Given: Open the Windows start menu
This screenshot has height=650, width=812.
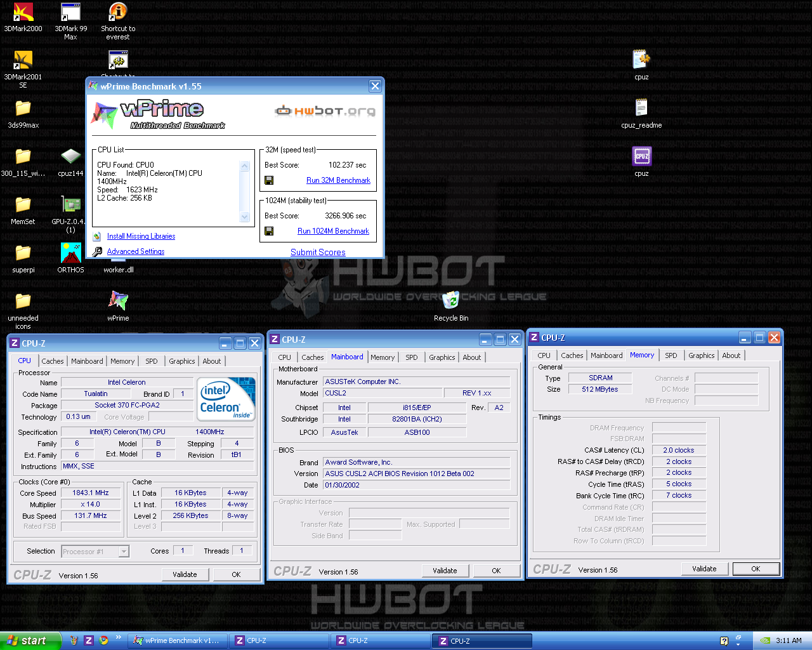Looking at the screenshot, I should pyautogui.click(x=30, y=640).
